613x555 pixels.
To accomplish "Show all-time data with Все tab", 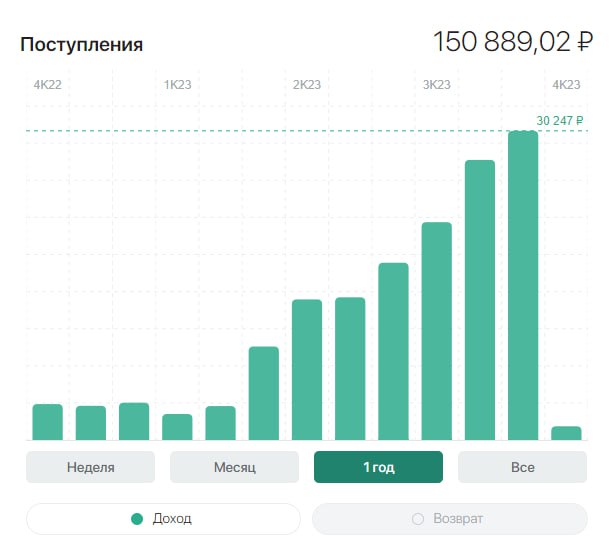I will point(522,467).
